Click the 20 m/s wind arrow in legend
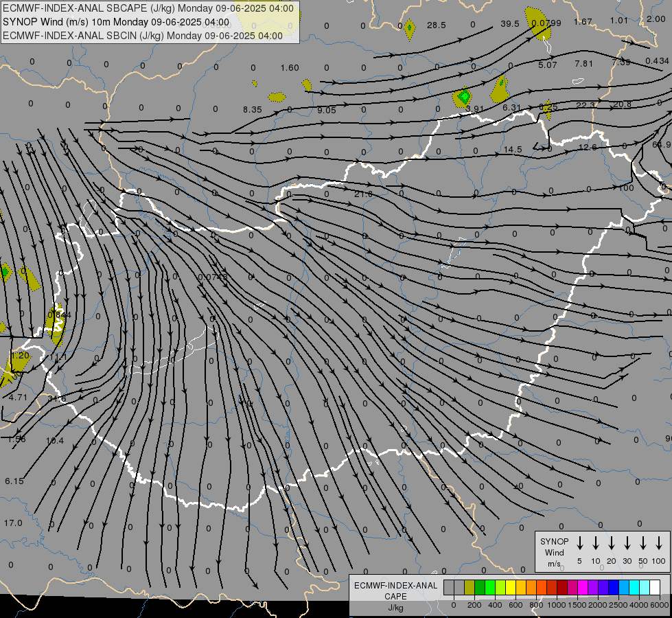672x618 pixels. [611, 543]
